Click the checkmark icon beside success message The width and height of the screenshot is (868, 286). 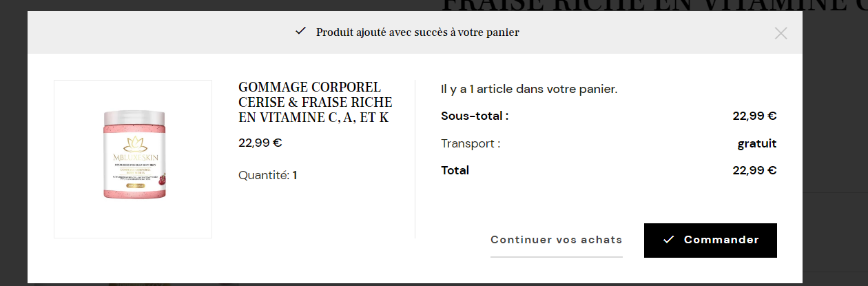point(300,31)
